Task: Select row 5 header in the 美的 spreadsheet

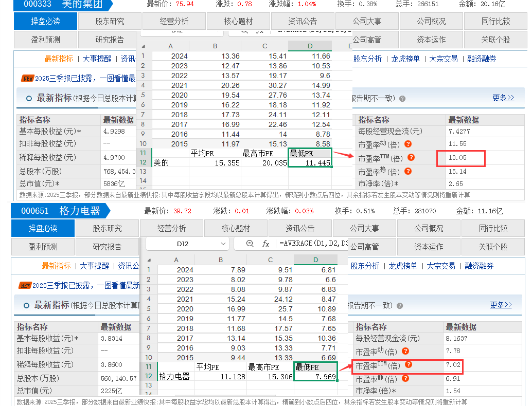Action: coord(143,95)
